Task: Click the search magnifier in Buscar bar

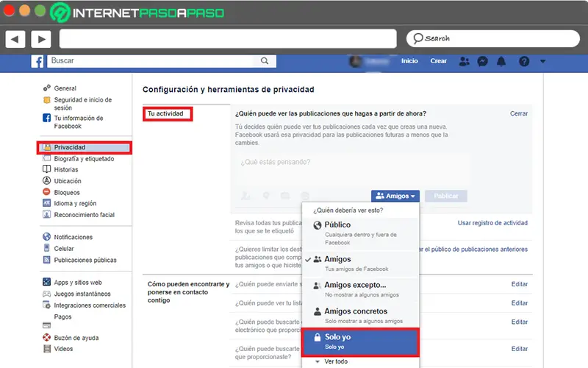Action: [x=265, y=61]
